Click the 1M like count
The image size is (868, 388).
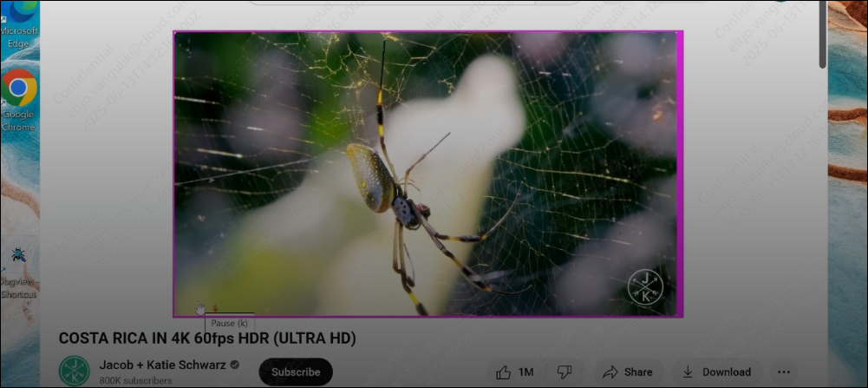pos(525,372)
